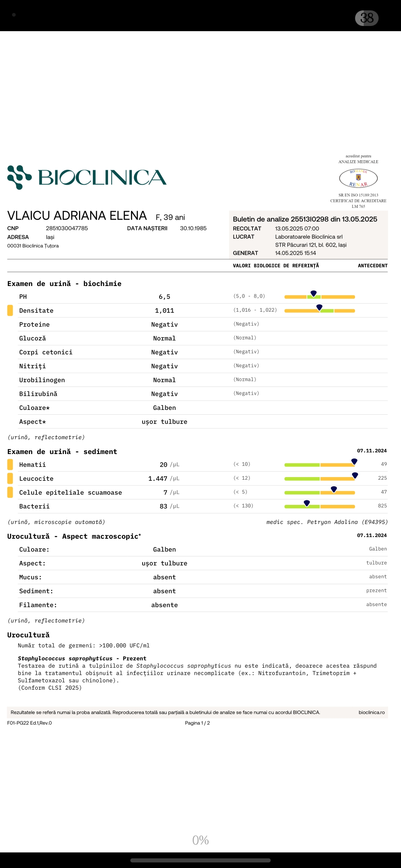Viewport: 401px width, 868px height.
Task: Select the Mucus: result absent
Action: [164, 577]
